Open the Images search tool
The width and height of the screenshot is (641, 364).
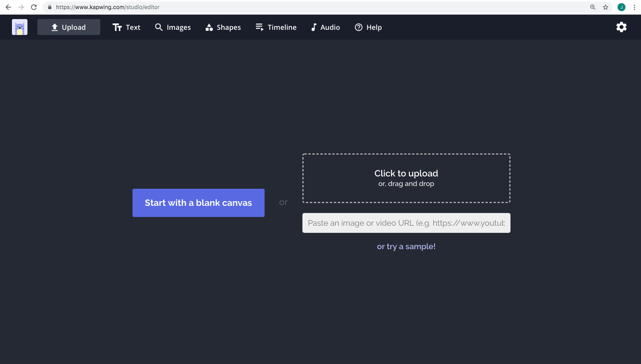[173, 27]
